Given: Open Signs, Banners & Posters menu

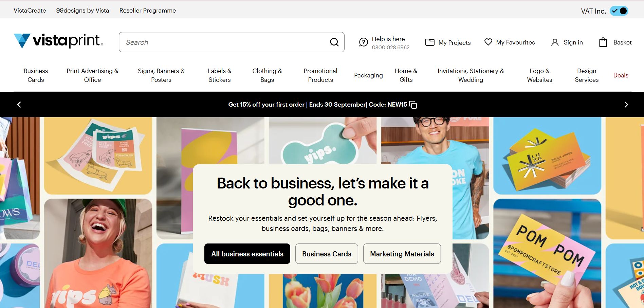Looking at the screenshot, I should coord(161,75).
